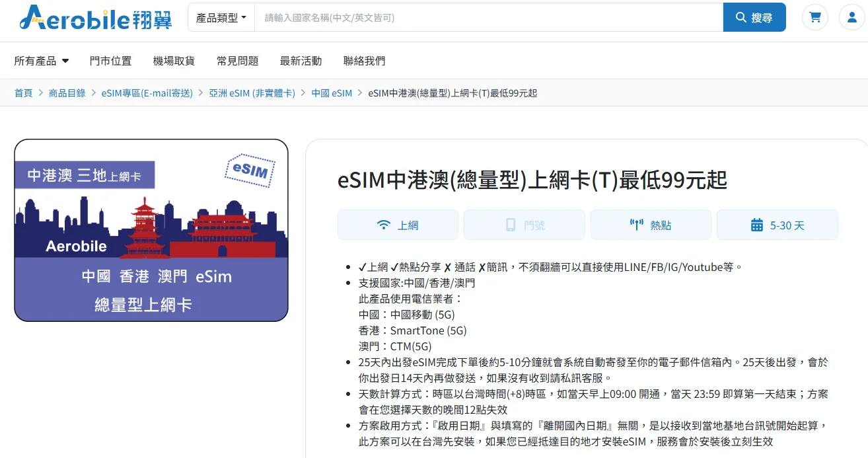868x458 pixels.
Task: Click the calendar icon in 5-30 天
Action: (x=757, y=225)
